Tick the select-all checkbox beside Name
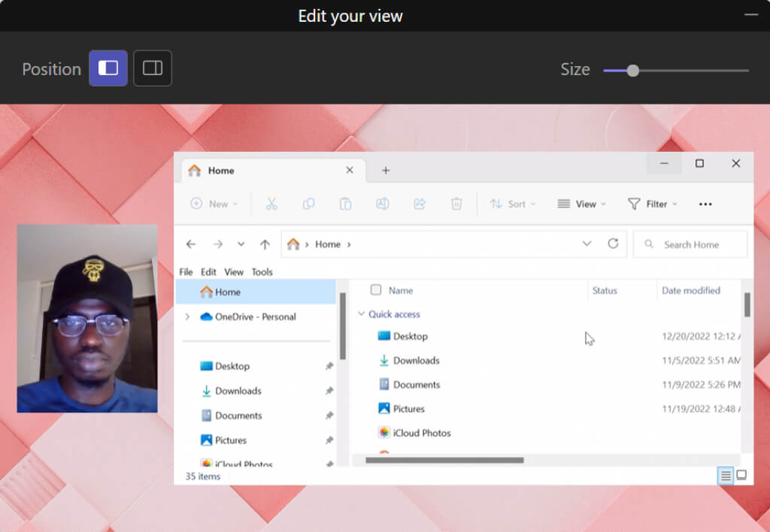770x532 pixels. point(376,290)
